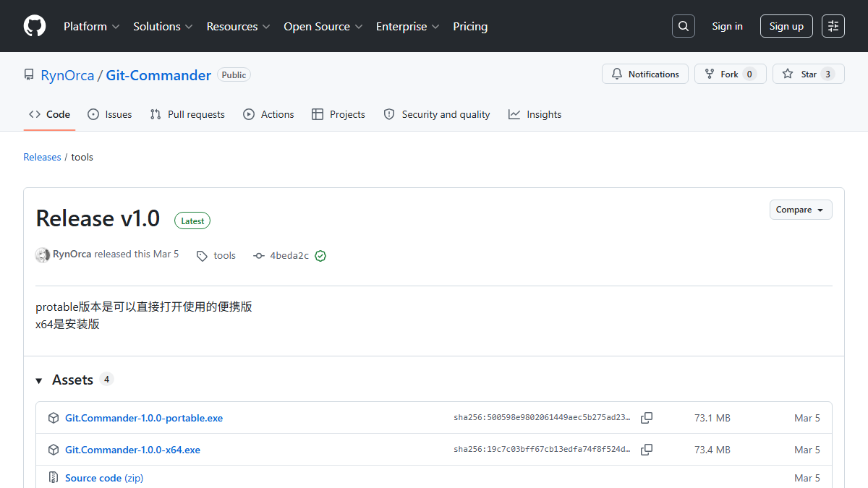Click package icon beside Git.Commander-1.0.0-x64.exe
This screenshot has height=488, width=868.
click(54, 450)
